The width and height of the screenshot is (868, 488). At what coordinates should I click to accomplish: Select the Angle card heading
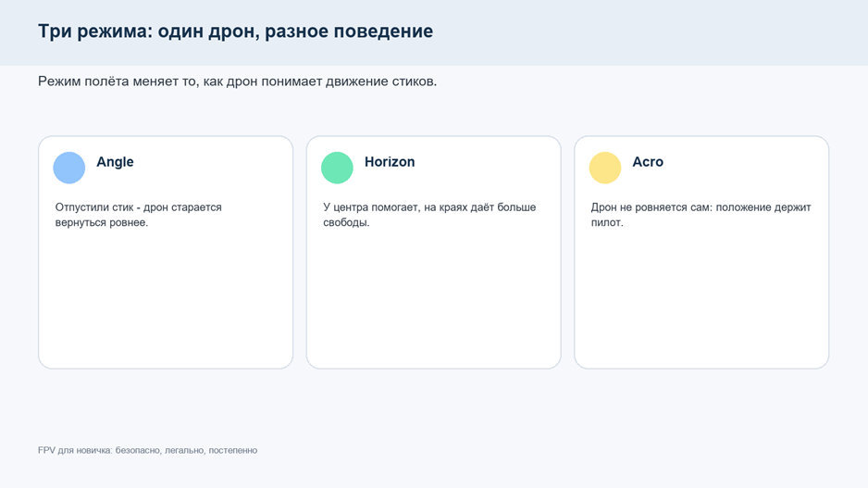[x=115, y=162]
